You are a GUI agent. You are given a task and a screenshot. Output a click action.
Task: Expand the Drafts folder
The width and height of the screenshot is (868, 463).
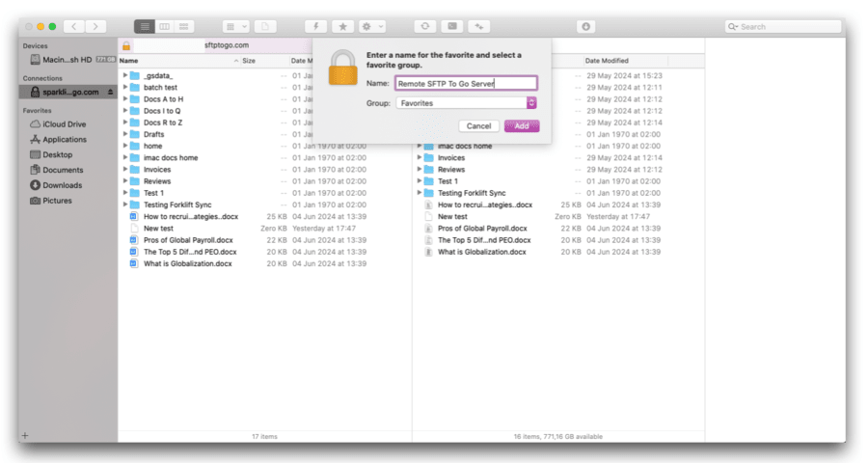(x=125, y=134)
